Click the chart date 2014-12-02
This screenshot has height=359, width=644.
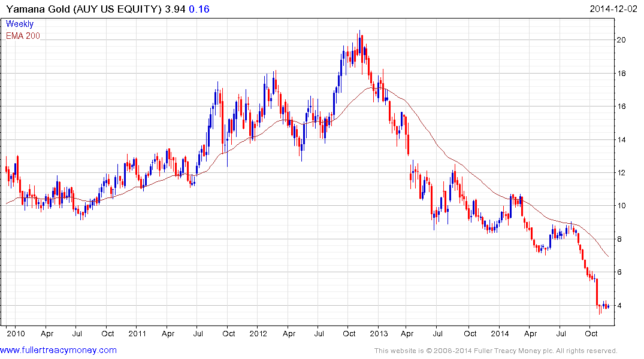point(613,9)
